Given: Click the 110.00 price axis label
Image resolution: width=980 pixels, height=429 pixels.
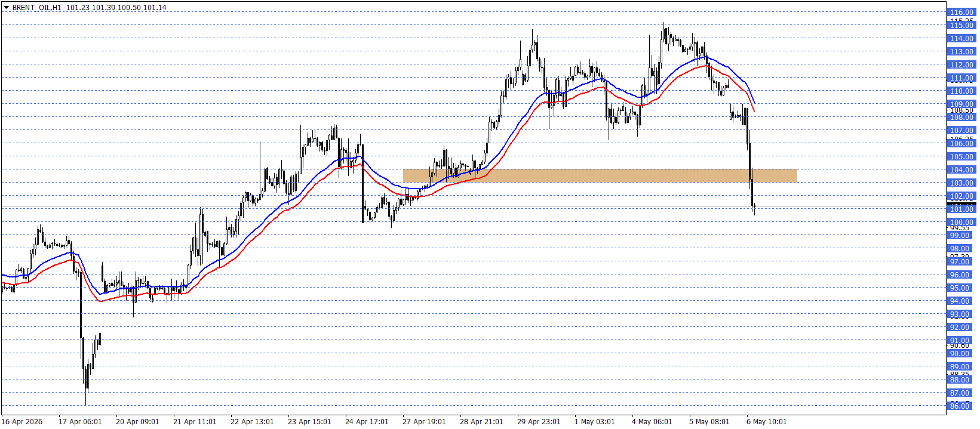Looking at the screenshot, I should (961, 91).
